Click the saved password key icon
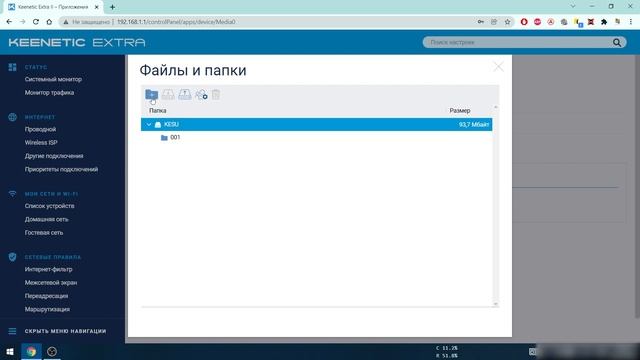 [x=480, y=22]
